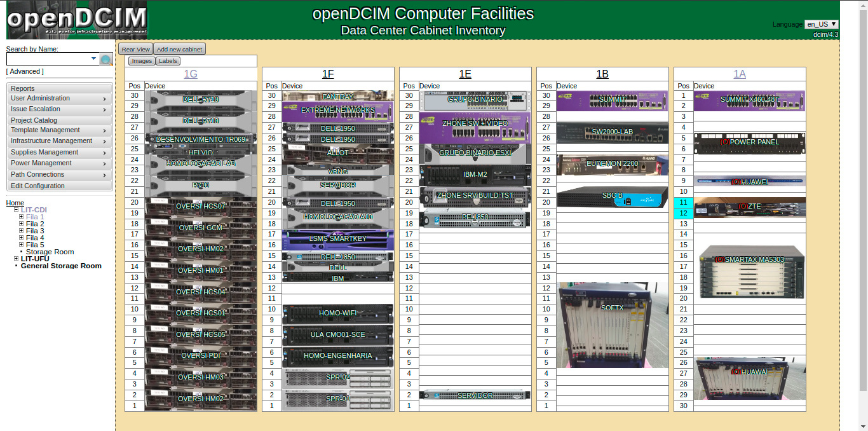868x431 pixels.
Task: Click the POWER PANEL device in 1A
Action: tap(750, 142)
